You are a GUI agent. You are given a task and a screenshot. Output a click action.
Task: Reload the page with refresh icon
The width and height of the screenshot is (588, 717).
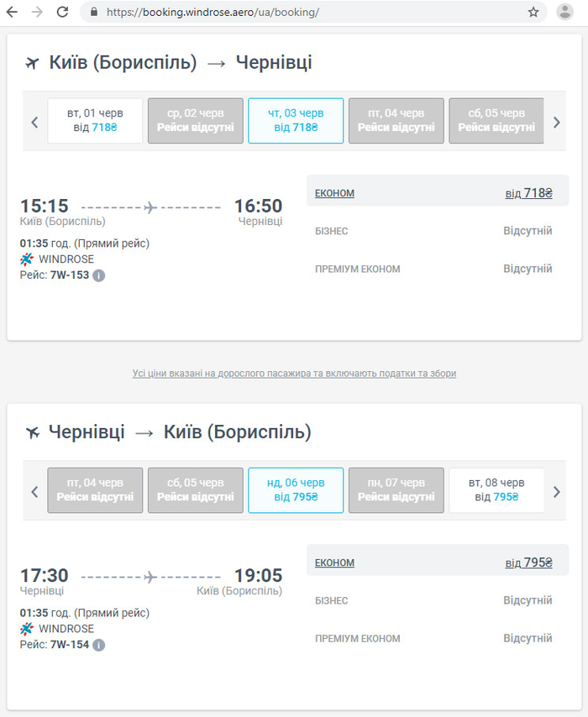(x=62, y=12)
